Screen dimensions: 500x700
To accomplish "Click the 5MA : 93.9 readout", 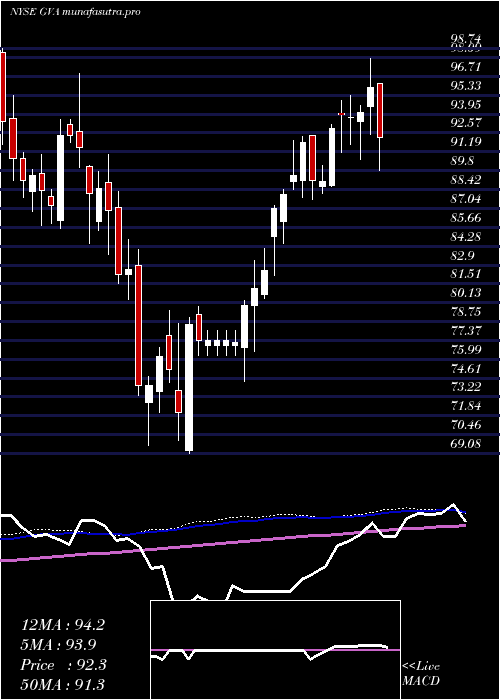I will click(x=58, y=644).
